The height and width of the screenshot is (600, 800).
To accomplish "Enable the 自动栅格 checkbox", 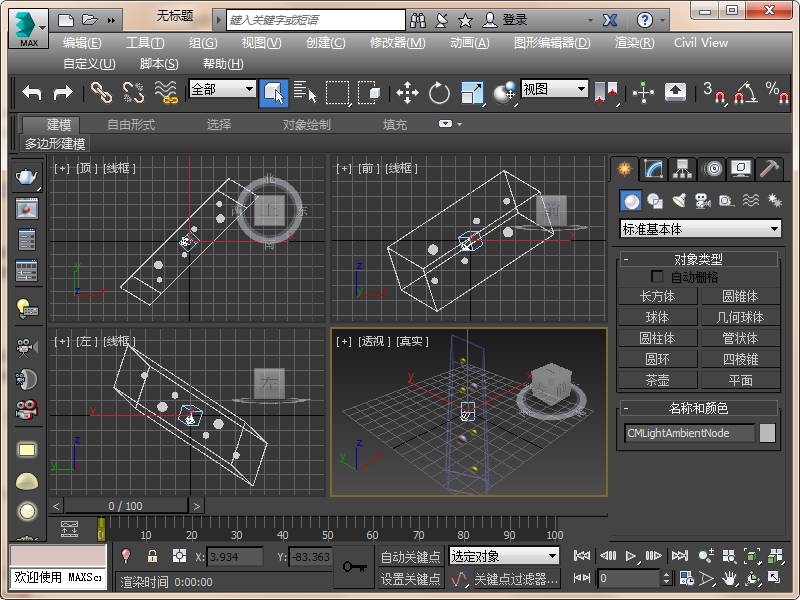I will (x=657, y=277).
